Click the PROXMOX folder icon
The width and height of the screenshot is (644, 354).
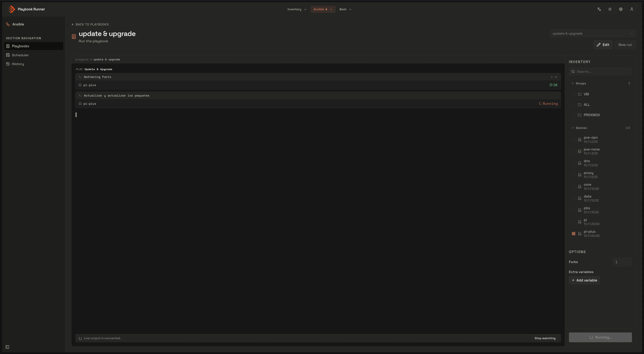pyautogui.click(x=579, y=115)
